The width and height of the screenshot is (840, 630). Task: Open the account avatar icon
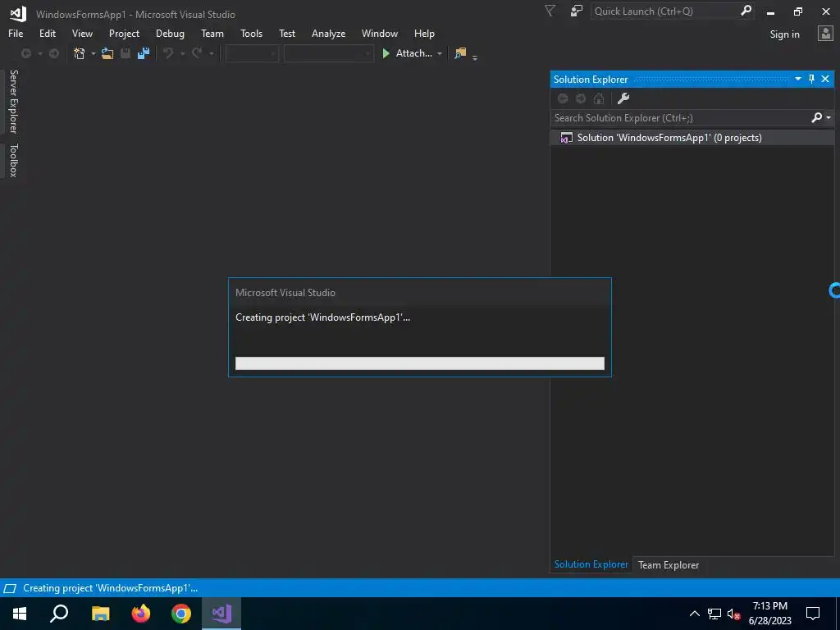825,33
